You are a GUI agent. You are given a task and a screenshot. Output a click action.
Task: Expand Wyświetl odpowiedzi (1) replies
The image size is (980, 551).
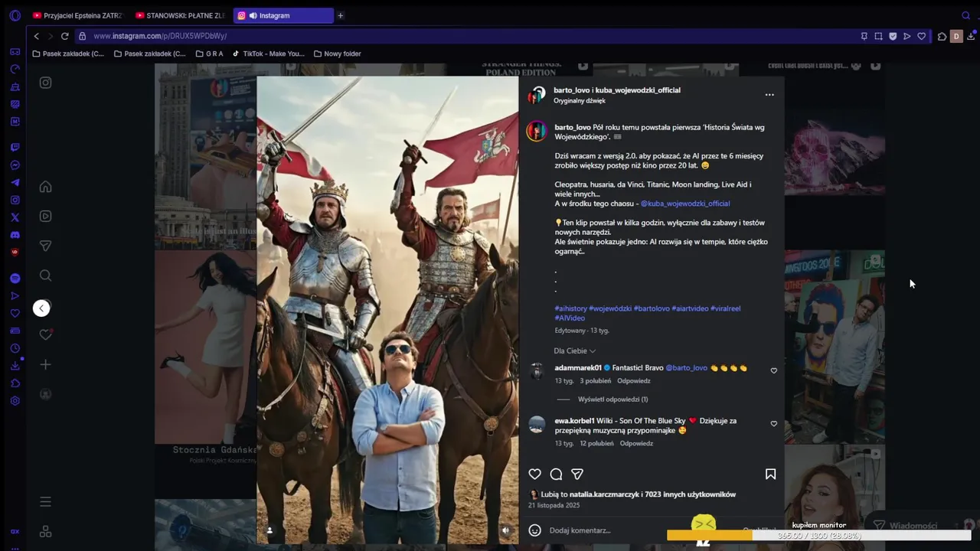pos(613,399)
